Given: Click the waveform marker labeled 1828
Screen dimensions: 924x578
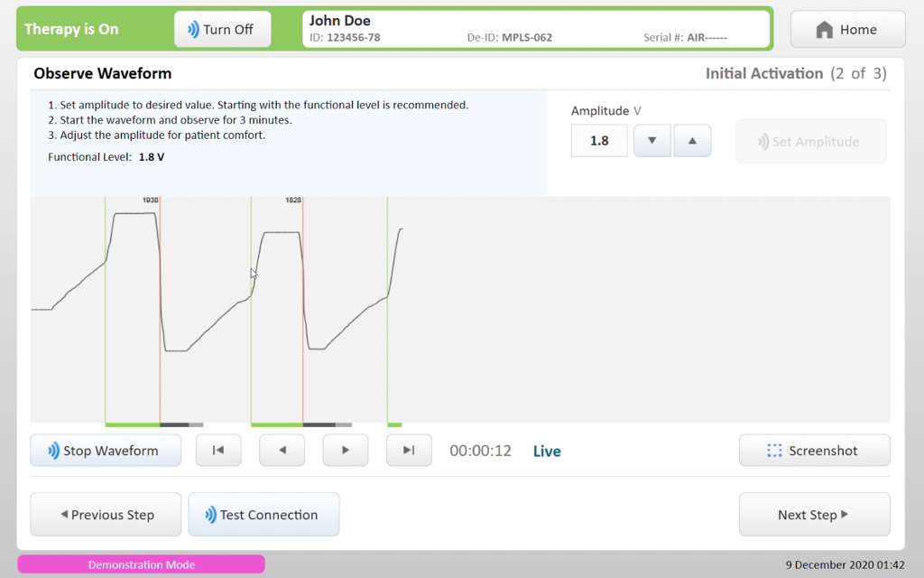Looking at the screenshot, I should (x=293, y=200).
